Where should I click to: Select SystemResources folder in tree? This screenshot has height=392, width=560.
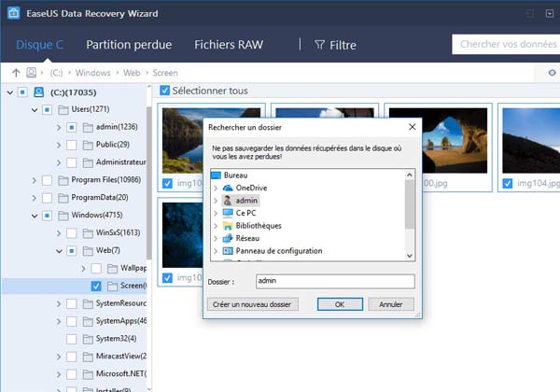coord(120,303)
